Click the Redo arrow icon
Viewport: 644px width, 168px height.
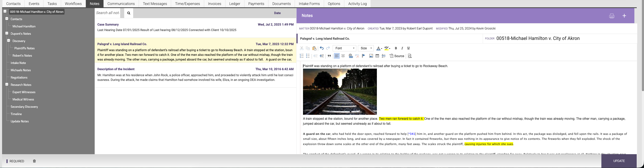point(328,48)
